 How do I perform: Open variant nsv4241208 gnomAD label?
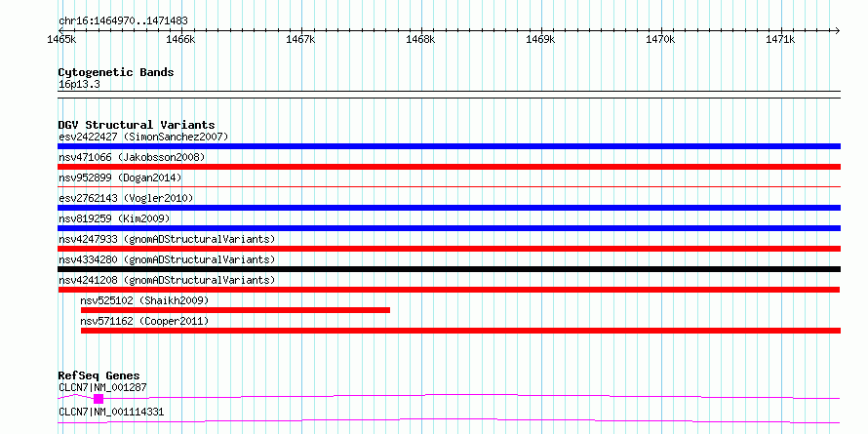[167, 280]
